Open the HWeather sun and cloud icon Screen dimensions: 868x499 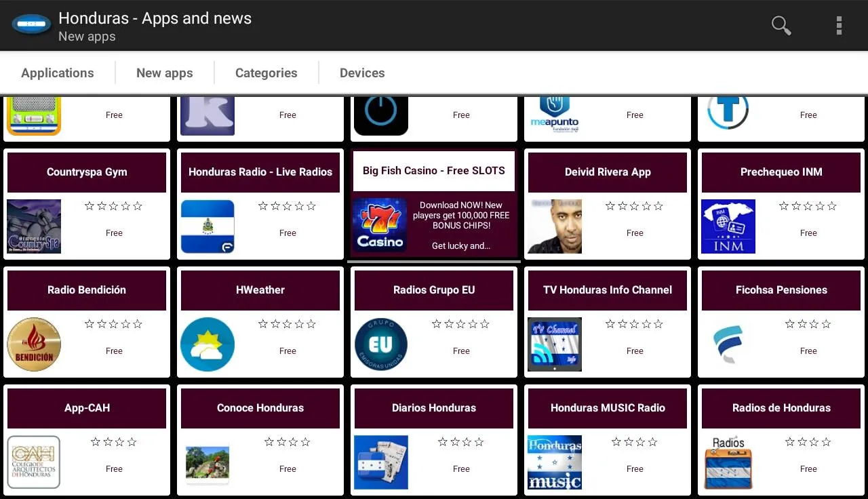208,344
